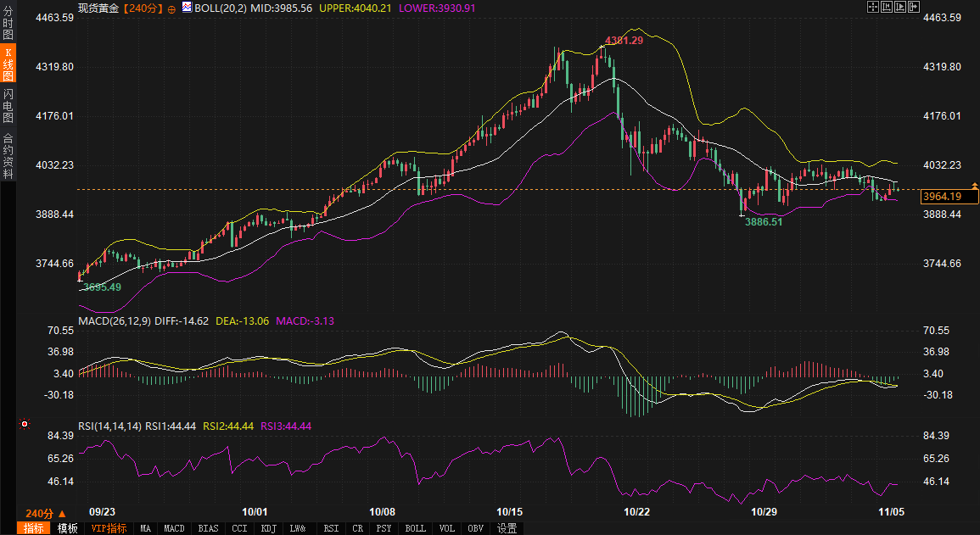Click the orange arrow marker above current price label
The height and width of the screenshot is (535, 980).
pos(974,185)
